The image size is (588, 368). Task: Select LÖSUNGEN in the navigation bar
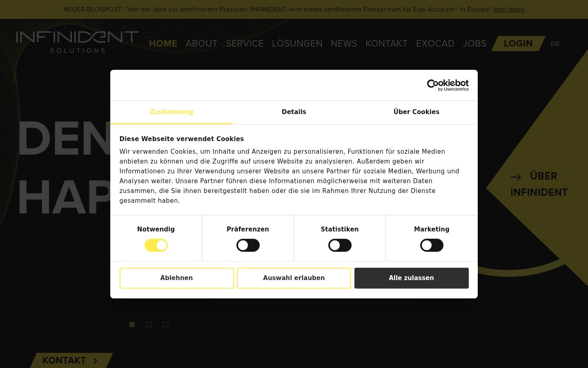297,43
